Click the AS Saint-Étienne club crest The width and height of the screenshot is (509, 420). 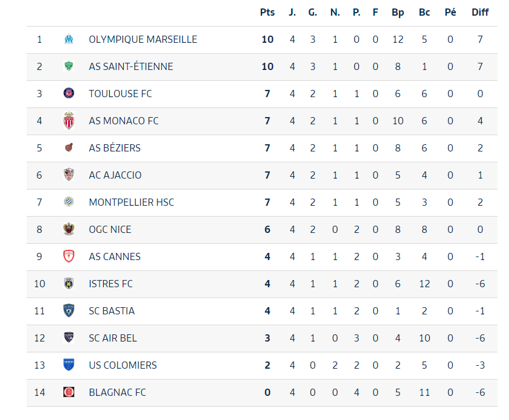(69, 66)
